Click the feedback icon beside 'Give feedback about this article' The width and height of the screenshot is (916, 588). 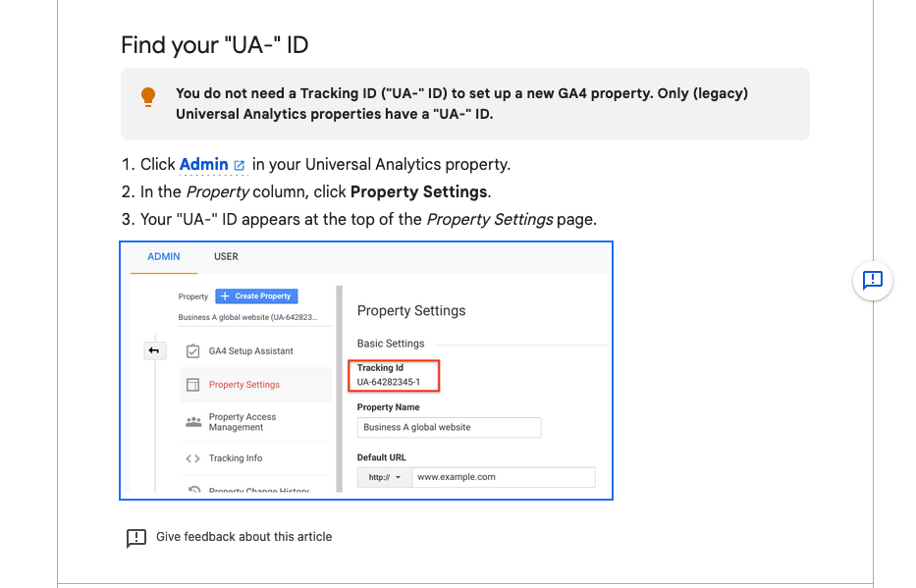pyautogui.click(x=136, y=538)
